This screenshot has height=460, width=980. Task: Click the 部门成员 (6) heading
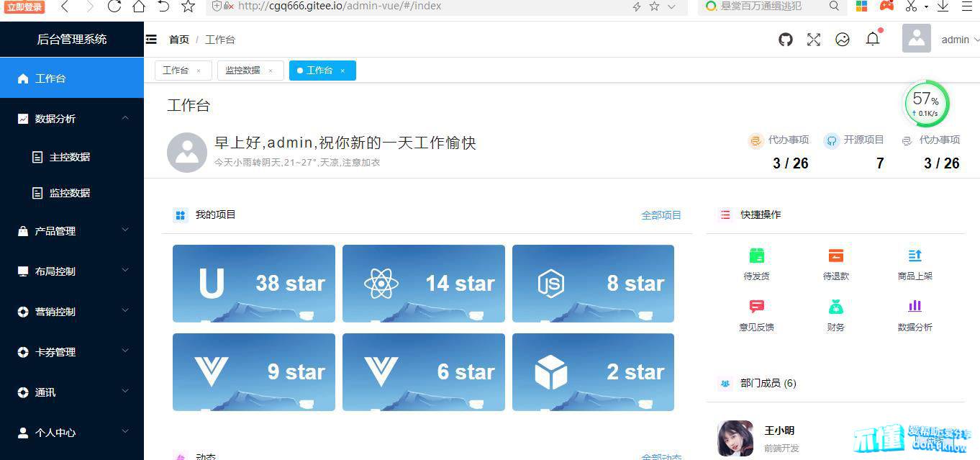coord(768,383)
